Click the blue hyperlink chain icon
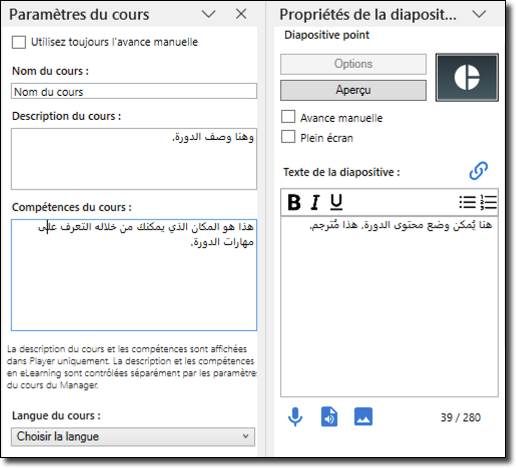516x468 pixels. pos(479,171)
